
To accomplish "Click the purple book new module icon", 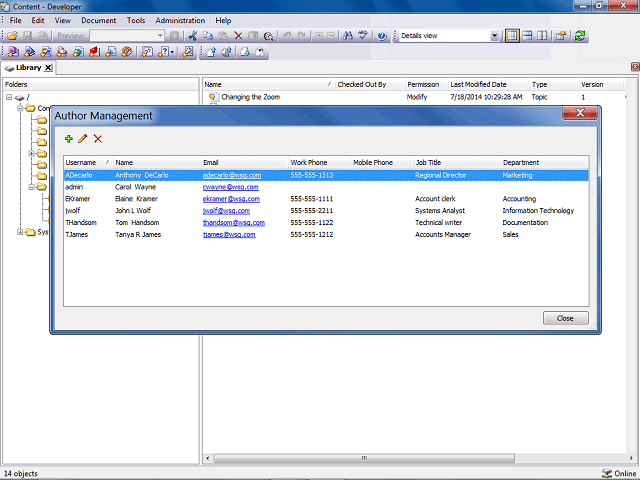I will 13,52.
